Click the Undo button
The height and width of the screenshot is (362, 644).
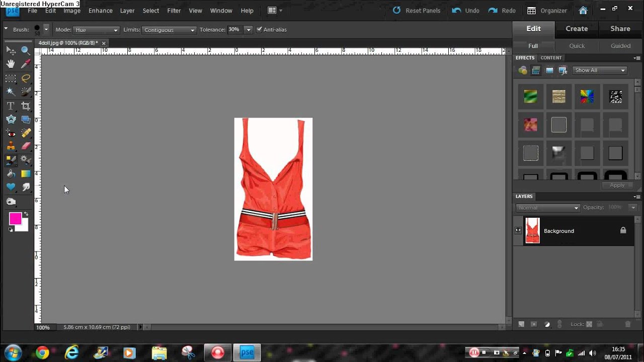point(465,11)
